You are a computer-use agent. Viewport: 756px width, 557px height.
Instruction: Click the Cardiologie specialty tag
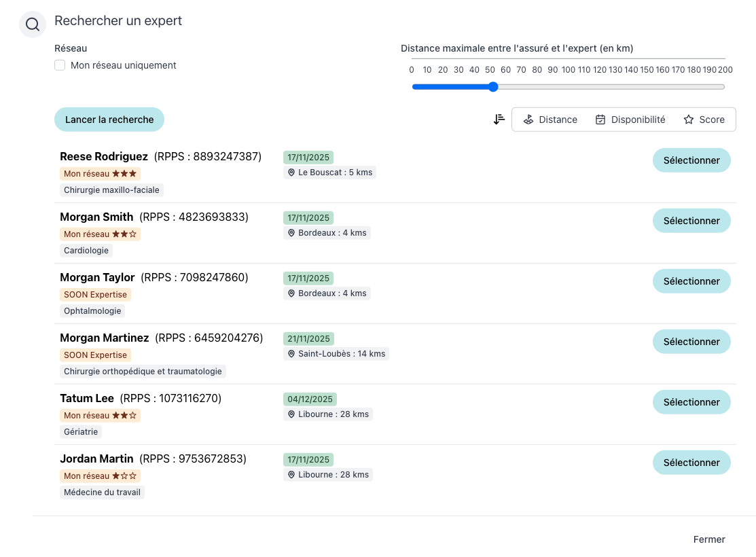[x=86, y=250]
